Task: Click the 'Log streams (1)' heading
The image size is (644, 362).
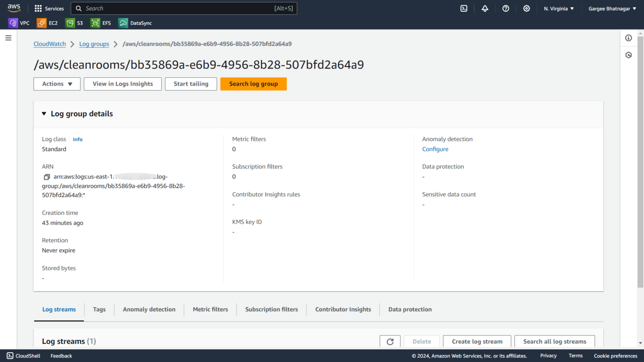Action: 69,341
